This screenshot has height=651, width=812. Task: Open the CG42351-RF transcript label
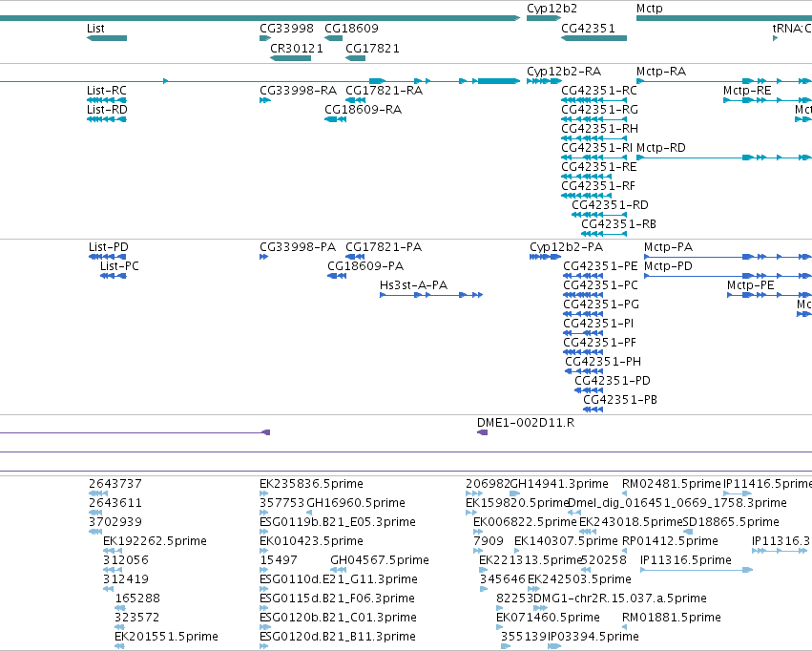(x=598, y=186)
